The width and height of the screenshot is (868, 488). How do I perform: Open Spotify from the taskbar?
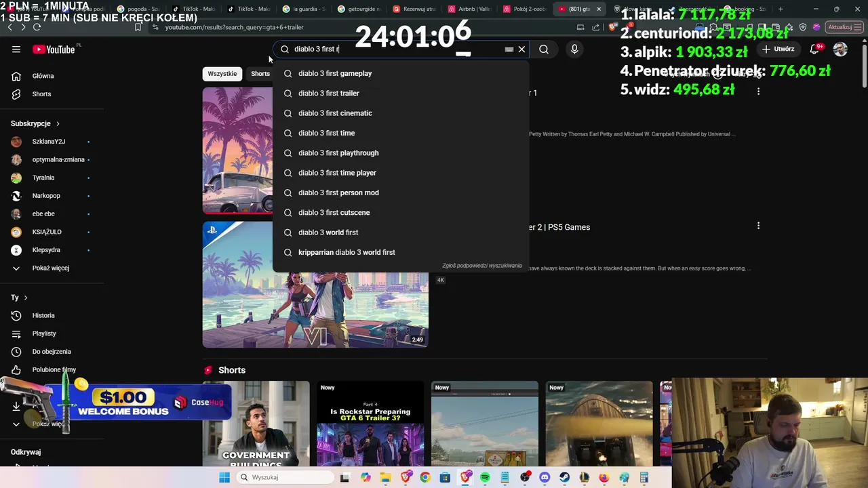point(485,477)
